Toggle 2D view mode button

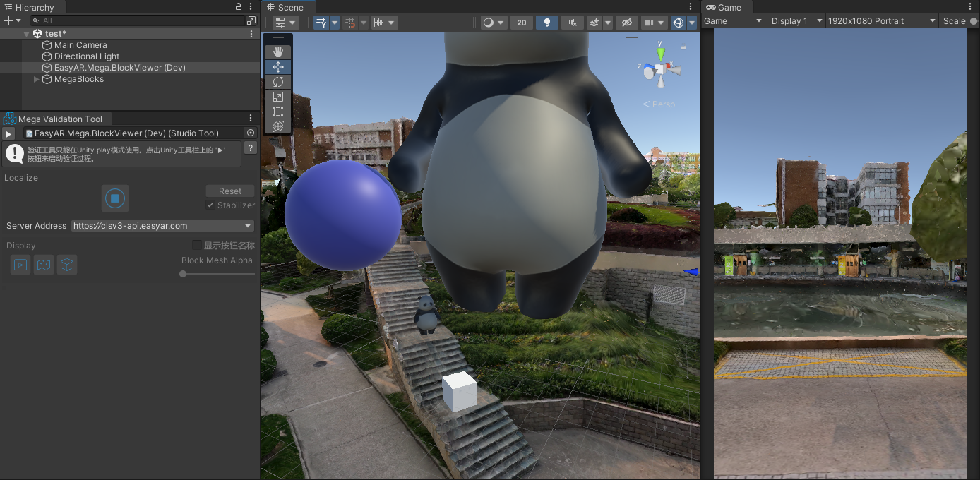coord(522,23)
